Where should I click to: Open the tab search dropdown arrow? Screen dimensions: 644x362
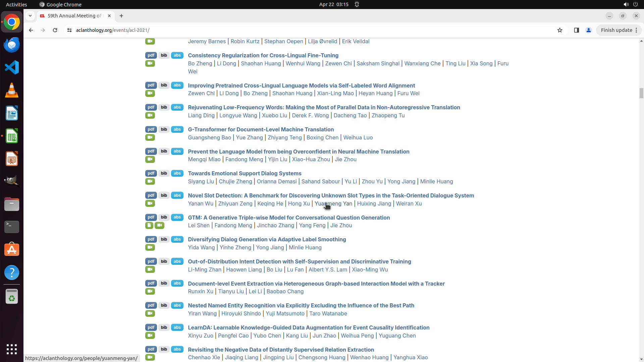click(30, 16)
